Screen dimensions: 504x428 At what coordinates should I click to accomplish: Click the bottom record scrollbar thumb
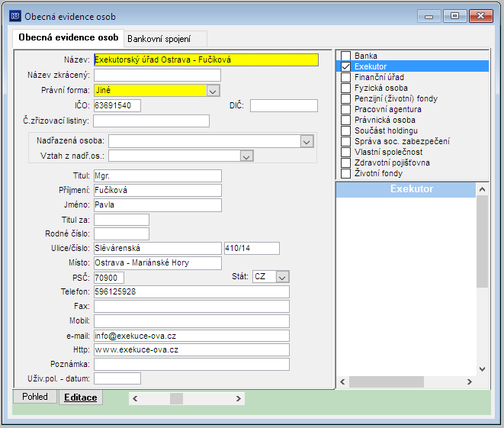pos(176,399)
